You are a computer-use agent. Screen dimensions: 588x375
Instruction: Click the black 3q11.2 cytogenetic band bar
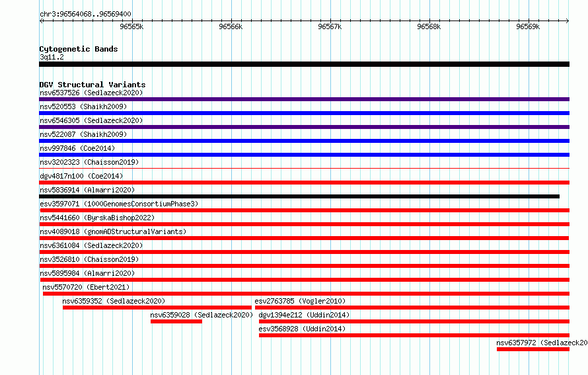[x=304, y=64]
